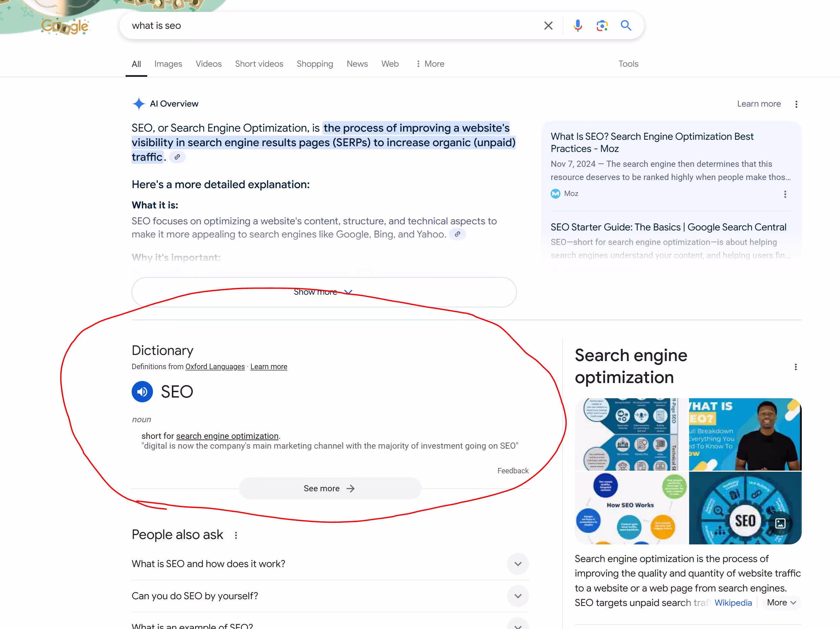The width and height of the screenshot is (840, 629).
Task: Click in the 'what is seo' search field
Action: tap(334, 25)
